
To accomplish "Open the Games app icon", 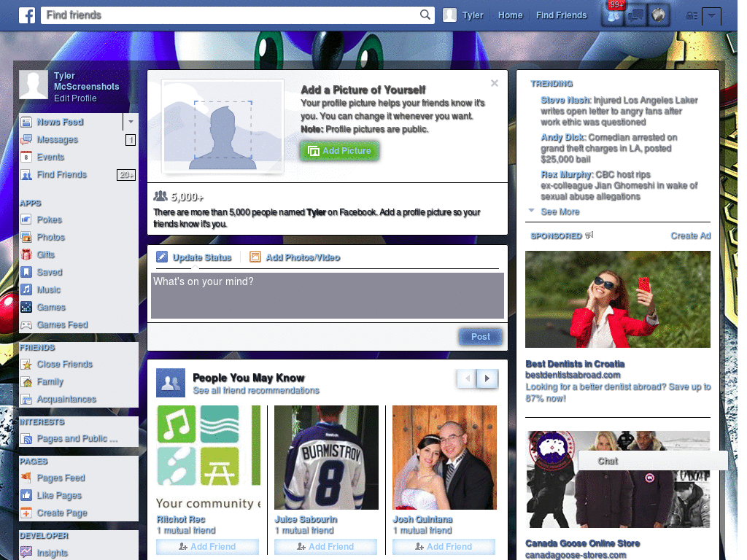I will (26, 307).
